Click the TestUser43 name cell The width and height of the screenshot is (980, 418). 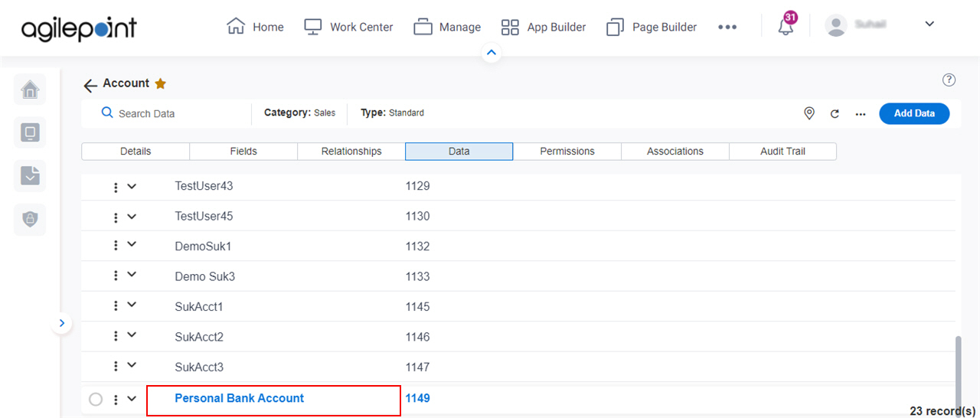pyautogui.click(x=204, y=186)
